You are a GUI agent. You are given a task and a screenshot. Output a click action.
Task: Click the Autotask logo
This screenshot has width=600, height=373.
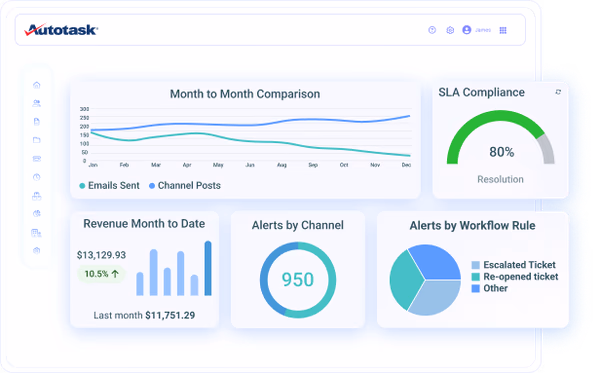click(61, 30)
